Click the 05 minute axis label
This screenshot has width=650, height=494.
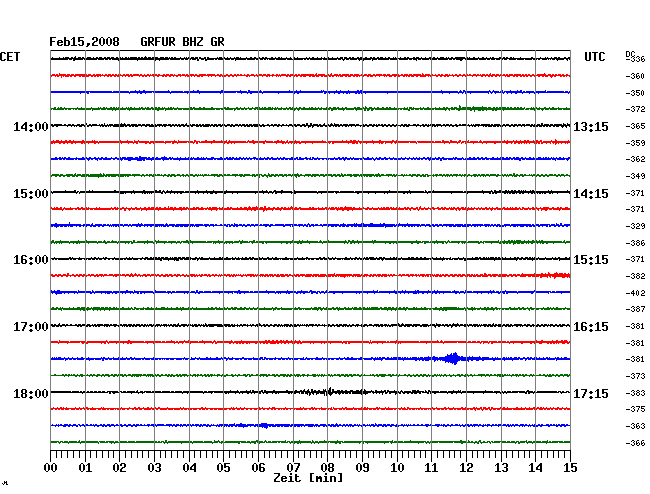(x=223, y=468)
